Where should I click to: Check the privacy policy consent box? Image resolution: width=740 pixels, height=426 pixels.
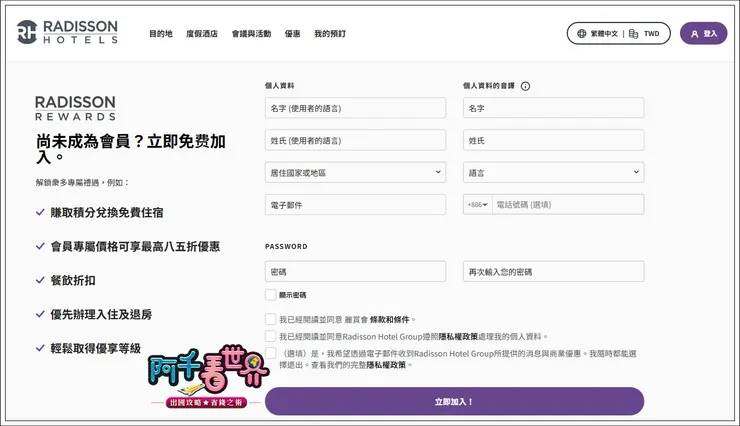point(270,336)
